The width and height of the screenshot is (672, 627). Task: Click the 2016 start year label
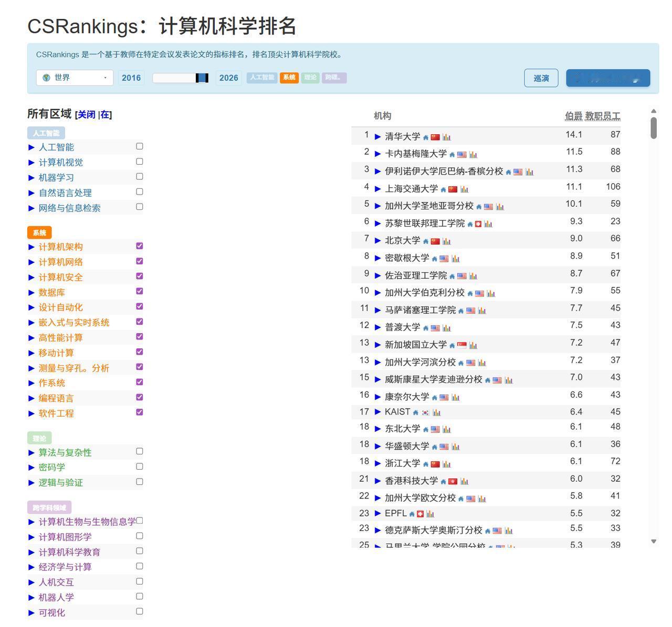click(131, 78)
